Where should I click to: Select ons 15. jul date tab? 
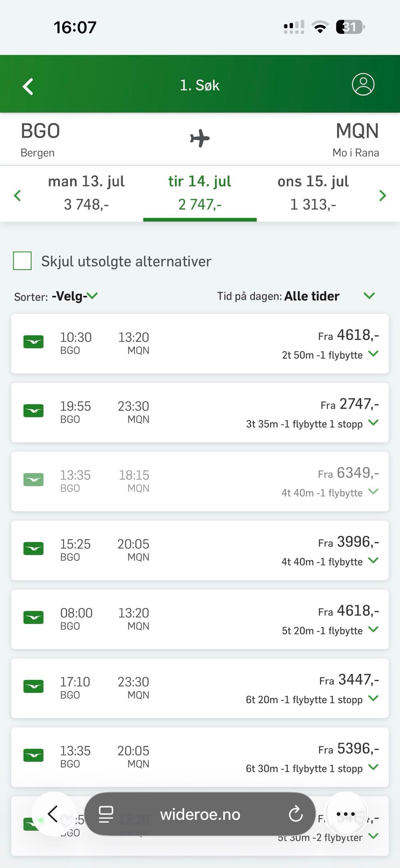(313, 193)
